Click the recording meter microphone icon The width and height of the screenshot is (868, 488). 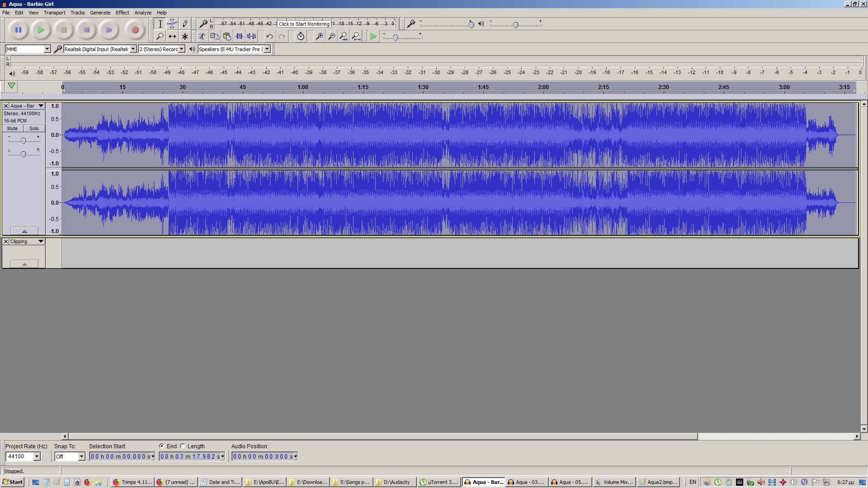click(x=203, y=23)
